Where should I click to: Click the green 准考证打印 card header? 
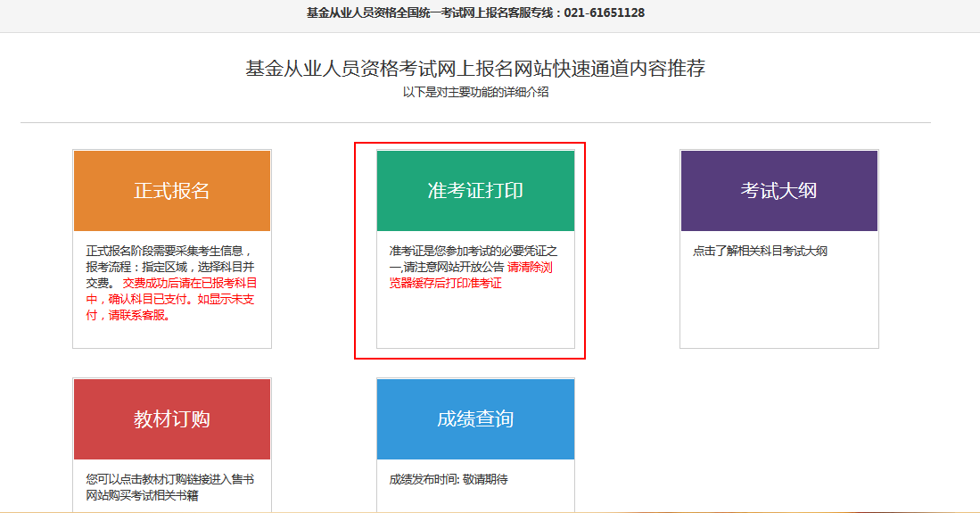[475, 191]
